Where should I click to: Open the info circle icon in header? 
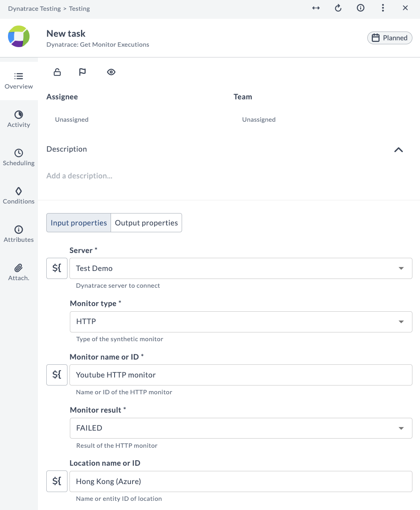coord(361,8)
